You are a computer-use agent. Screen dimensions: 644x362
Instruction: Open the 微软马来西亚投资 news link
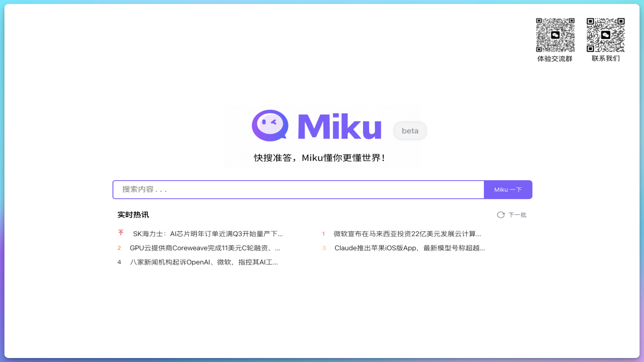[x=407, y=233]
